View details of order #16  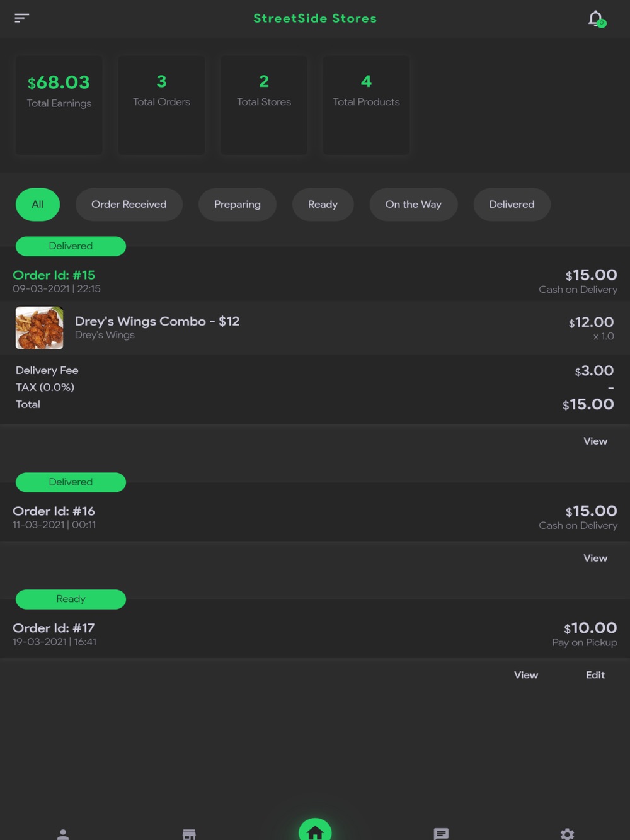click(x=595, y=559)
